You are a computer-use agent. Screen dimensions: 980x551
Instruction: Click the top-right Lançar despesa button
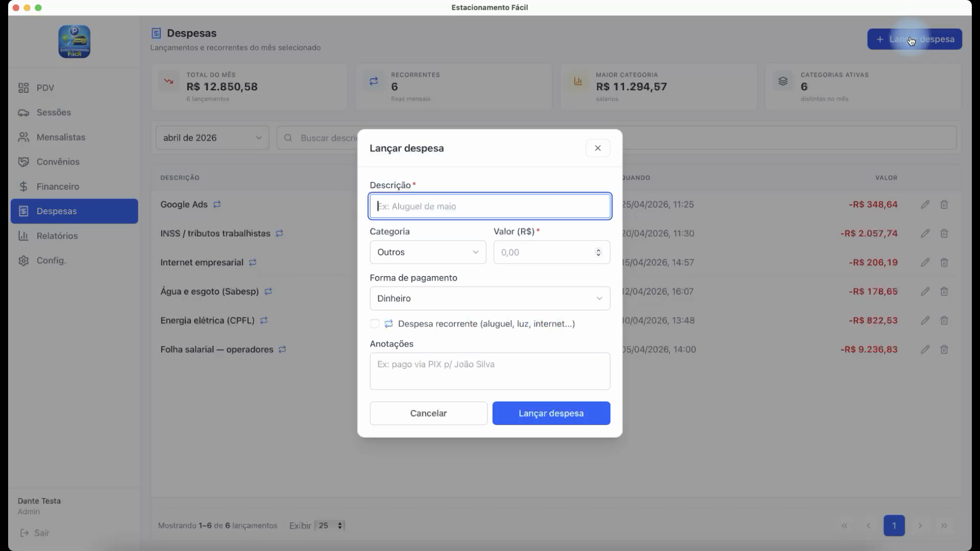[x=914, y=39]
